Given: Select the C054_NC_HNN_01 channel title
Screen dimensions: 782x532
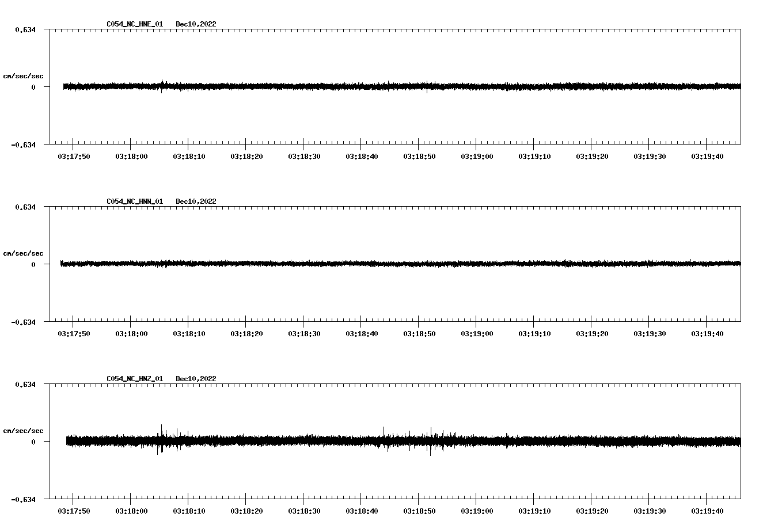Looking at the screenshot, I should point(134,201).
